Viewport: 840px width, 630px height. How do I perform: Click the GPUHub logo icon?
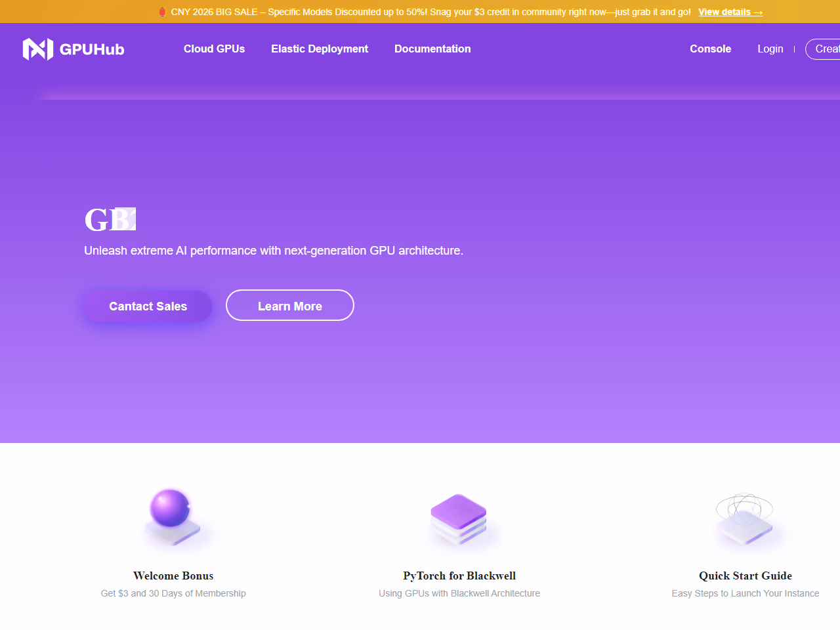pos(37,49)
